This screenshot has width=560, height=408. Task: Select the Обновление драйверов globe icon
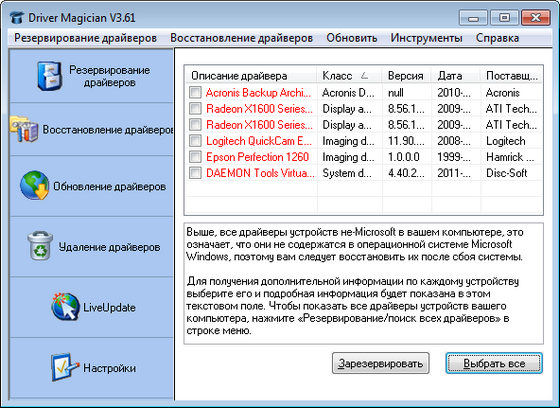coord(35,185)
